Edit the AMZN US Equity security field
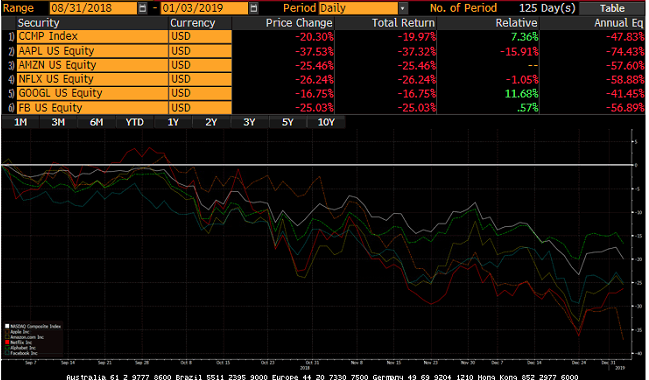 point(92,65)
